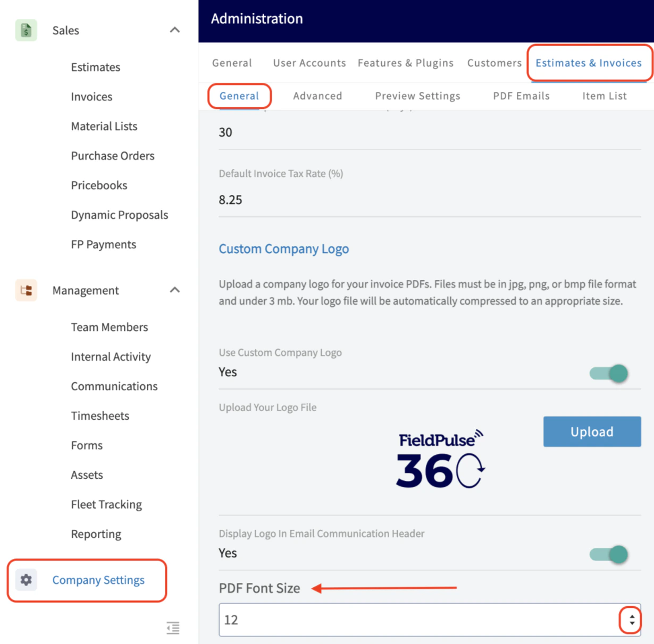Image resolution: width=654 pixels, height=644 pixels.
Task: Collapse the Management section chevron
Action: pyautogui.click(x=174, y=290)
